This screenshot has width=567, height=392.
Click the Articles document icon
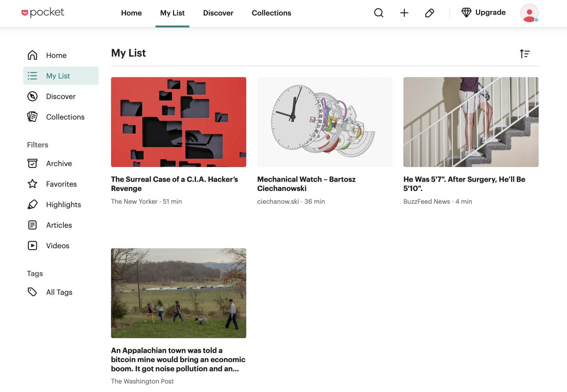click(x=32, y=225)
